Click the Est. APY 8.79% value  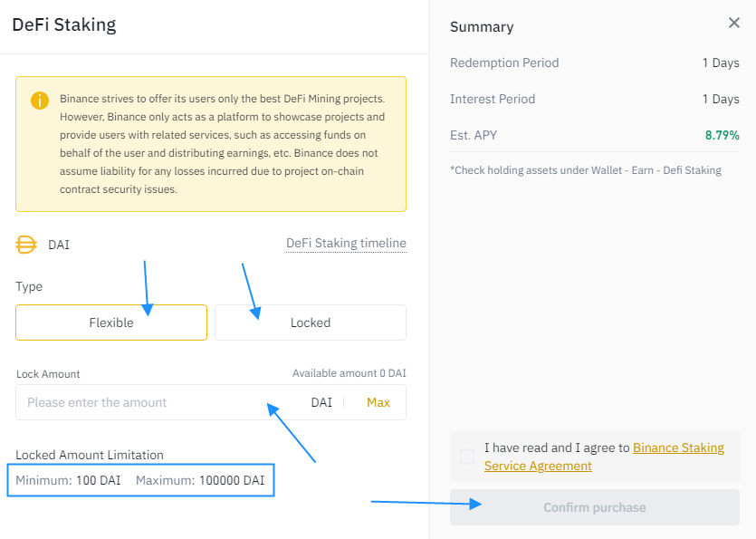coord(722,135)
